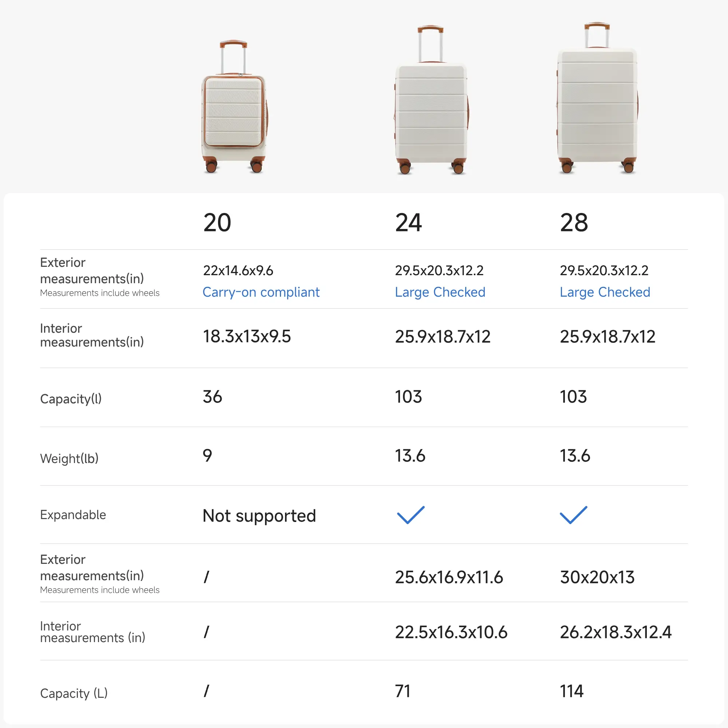Click the size 20 column heading

(217, 222)
